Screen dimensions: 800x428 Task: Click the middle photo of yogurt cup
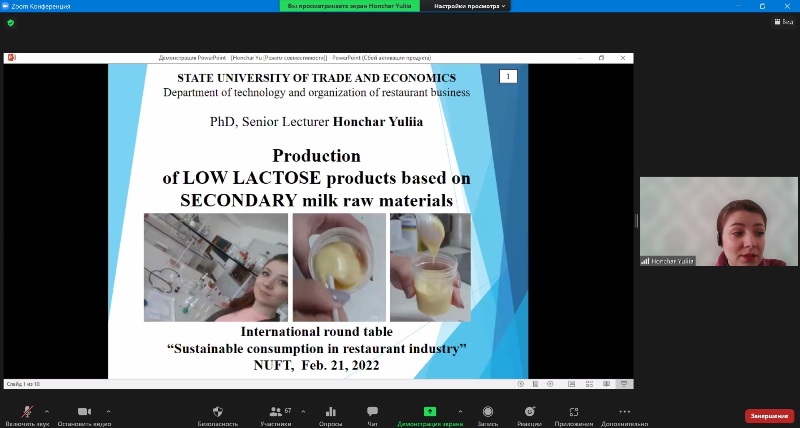339,267
